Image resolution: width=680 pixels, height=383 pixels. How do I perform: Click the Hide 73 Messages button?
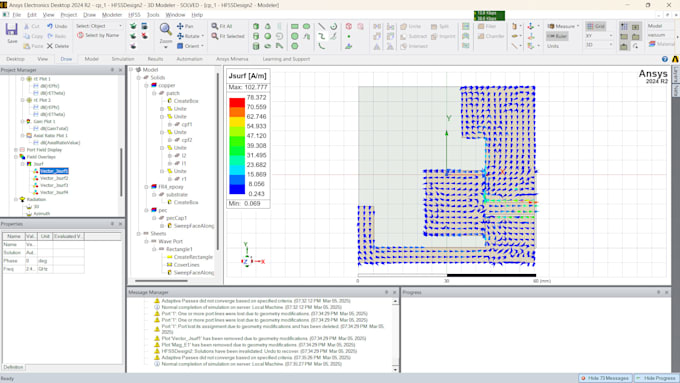(x=605, y=378)
